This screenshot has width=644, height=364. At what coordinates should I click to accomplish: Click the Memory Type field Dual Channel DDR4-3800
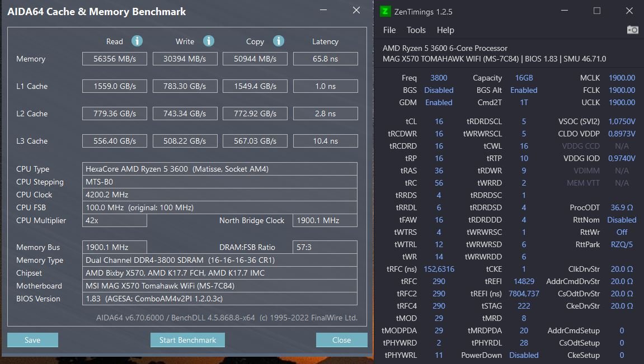coord(220,260)
